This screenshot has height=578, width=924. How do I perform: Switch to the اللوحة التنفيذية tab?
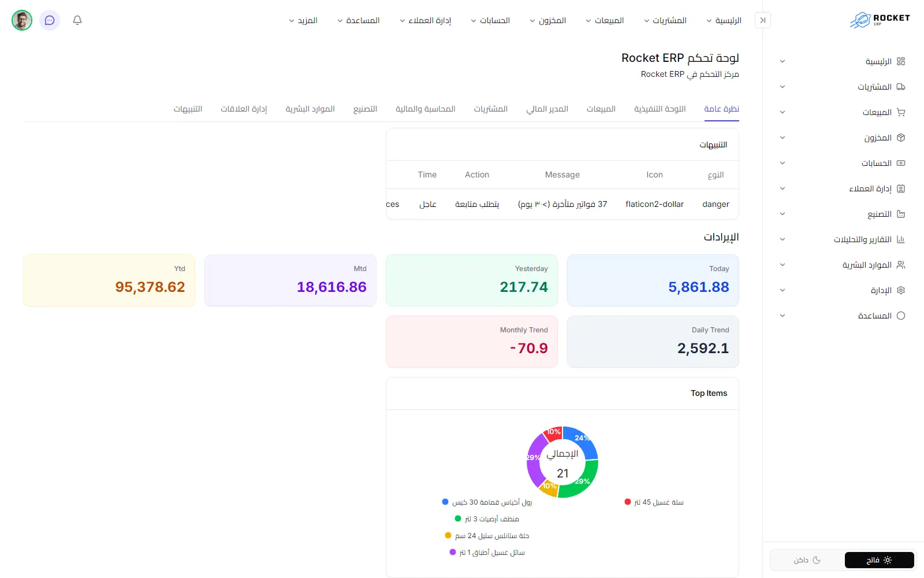point(660,109)
